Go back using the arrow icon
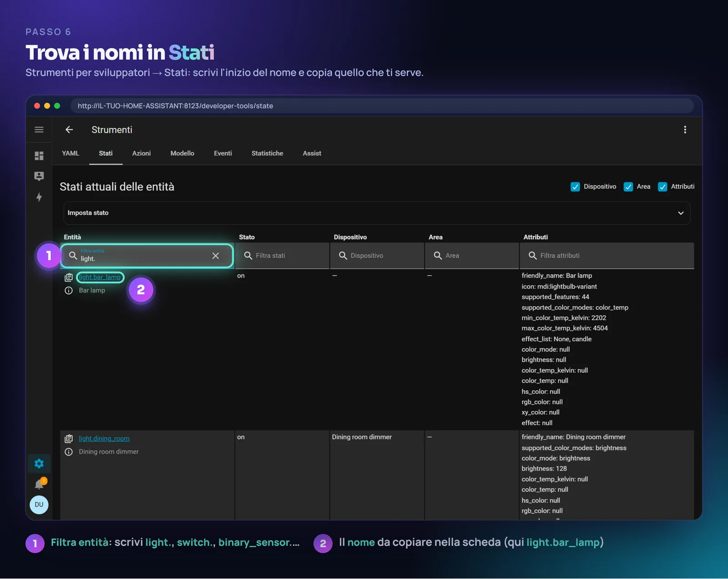 tap(69, 130)
